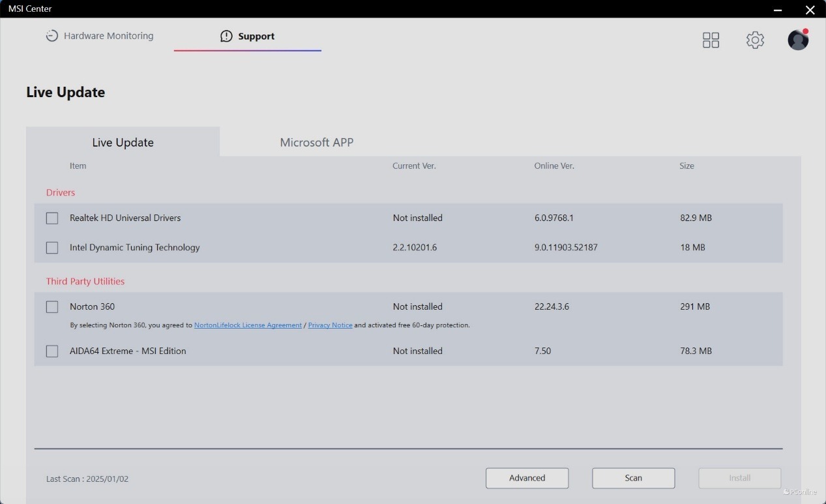This screenshot has height=504, width=826.
Task: Click the Hardware Monitoring gauge icon
Action: pos(52,36)
